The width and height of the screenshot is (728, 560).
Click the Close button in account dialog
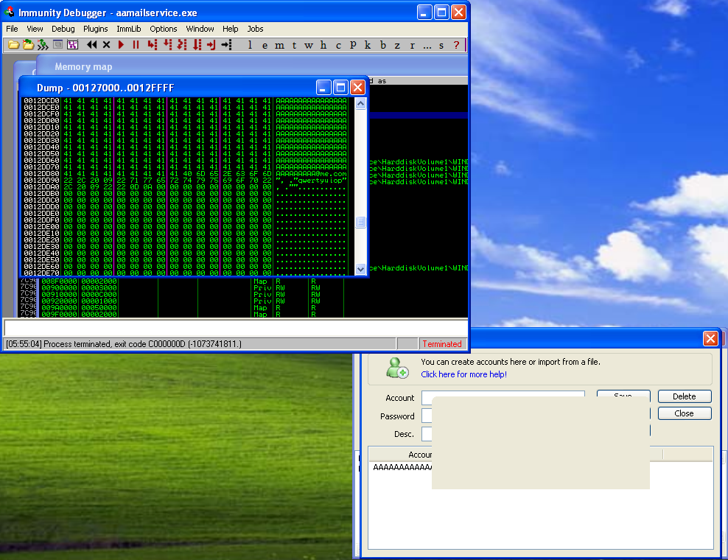click(x=685, y=413)
